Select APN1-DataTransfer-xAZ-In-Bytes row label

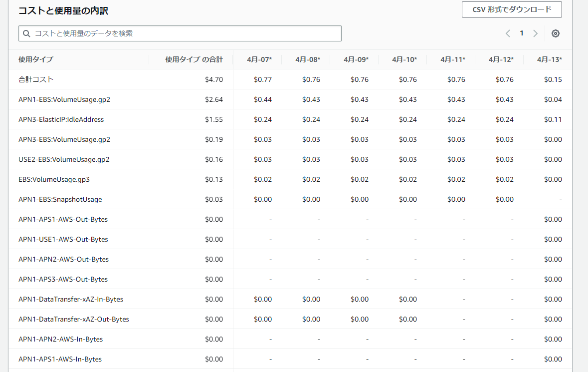[71, 299]
